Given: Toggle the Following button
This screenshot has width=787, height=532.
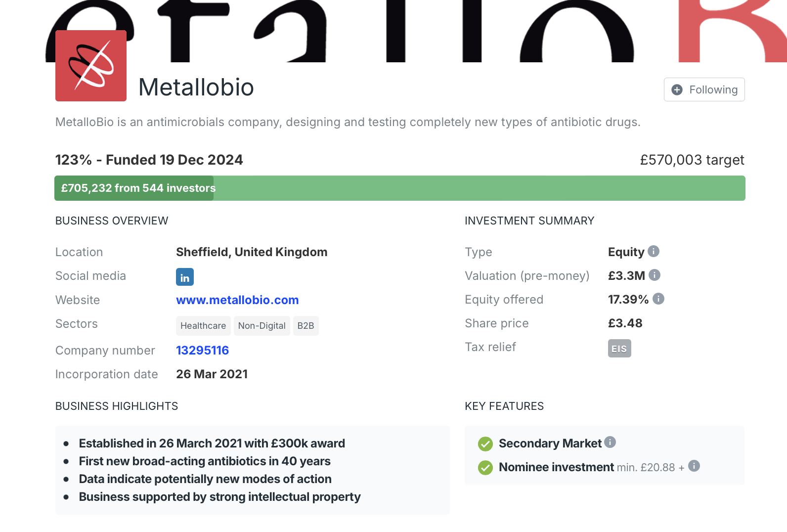Looking at the screenshot, I should [x=704, y=89].
